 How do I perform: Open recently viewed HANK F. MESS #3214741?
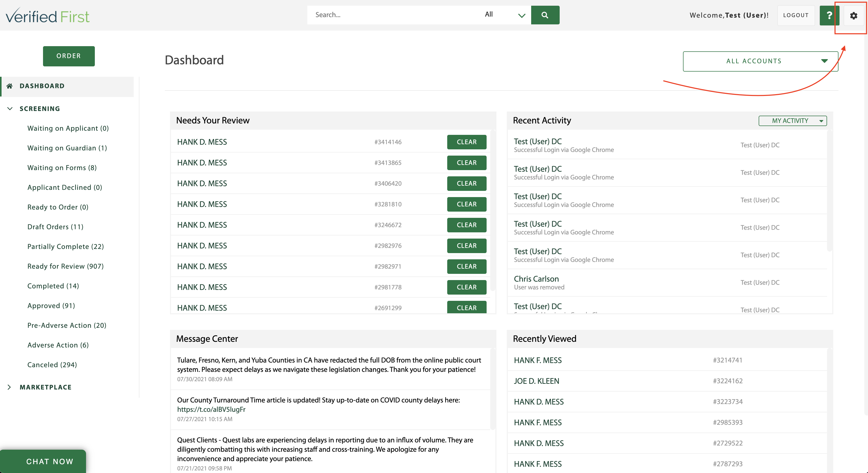click(x=538, y=360)
